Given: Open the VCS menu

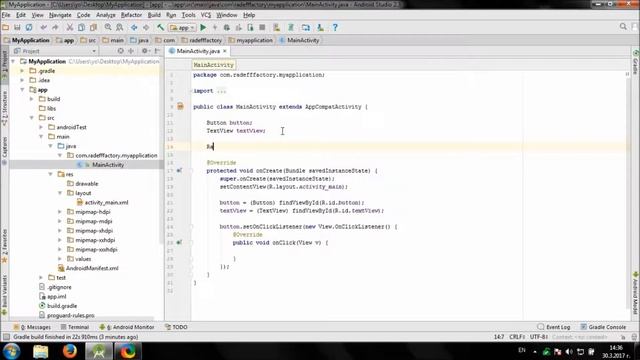Looking at the screenshot, I should click(x=206, y=15).
